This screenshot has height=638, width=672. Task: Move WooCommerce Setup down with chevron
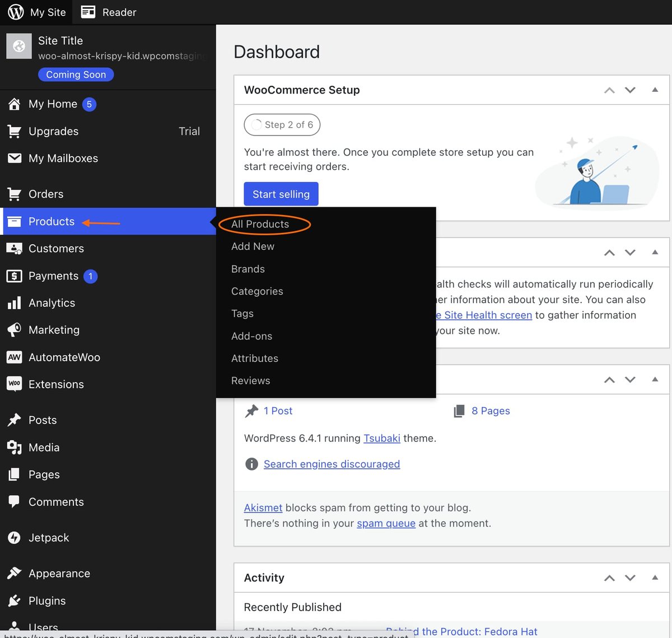click(630, 90)
